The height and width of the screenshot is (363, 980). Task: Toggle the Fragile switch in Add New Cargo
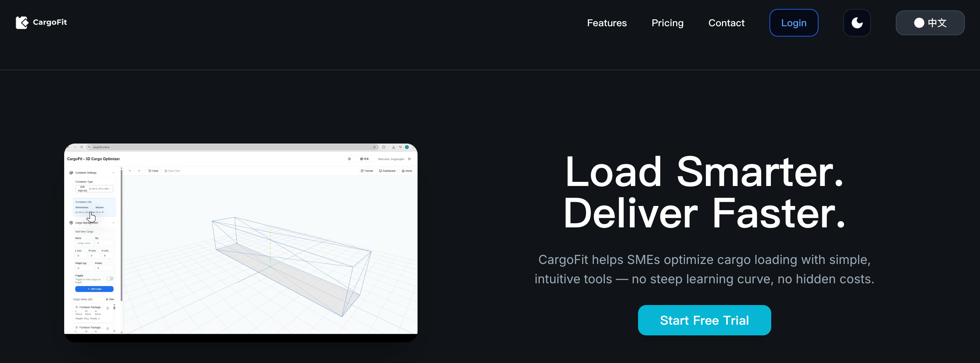(x=110, y=278)
